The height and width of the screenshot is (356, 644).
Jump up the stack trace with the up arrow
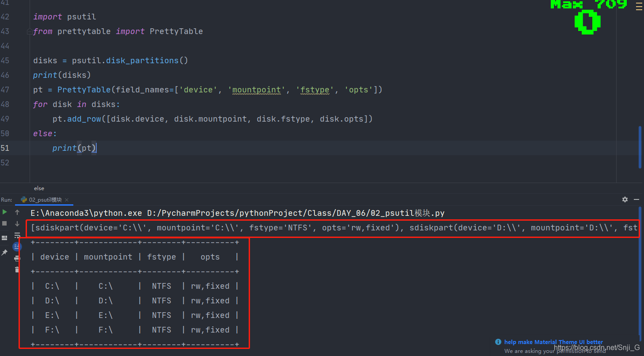(x=17, y=212)
